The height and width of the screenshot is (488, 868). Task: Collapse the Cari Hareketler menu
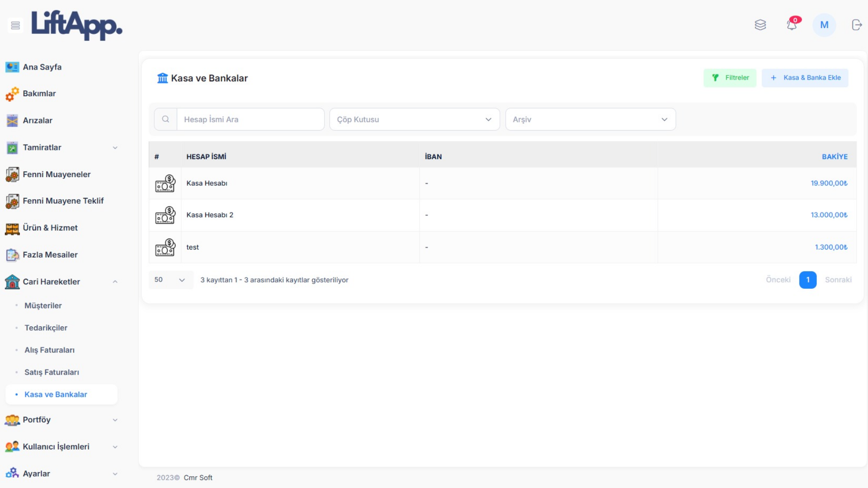61,282
